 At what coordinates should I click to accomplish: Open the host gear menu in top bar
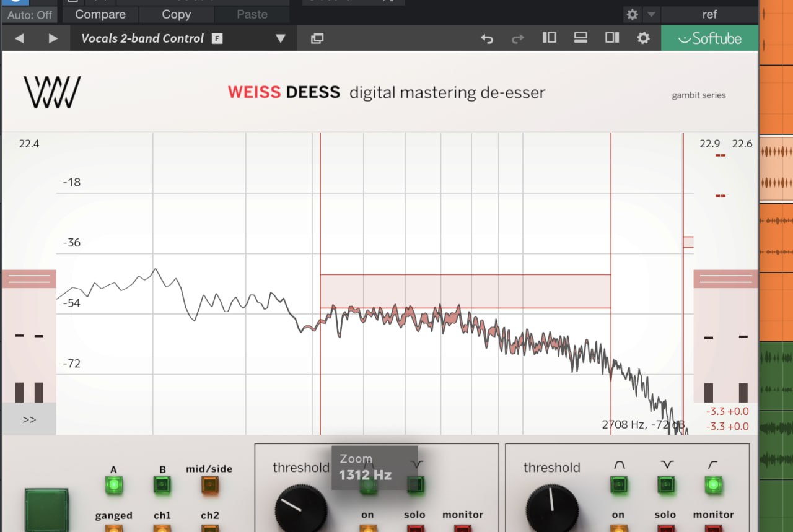click(633, 14)
